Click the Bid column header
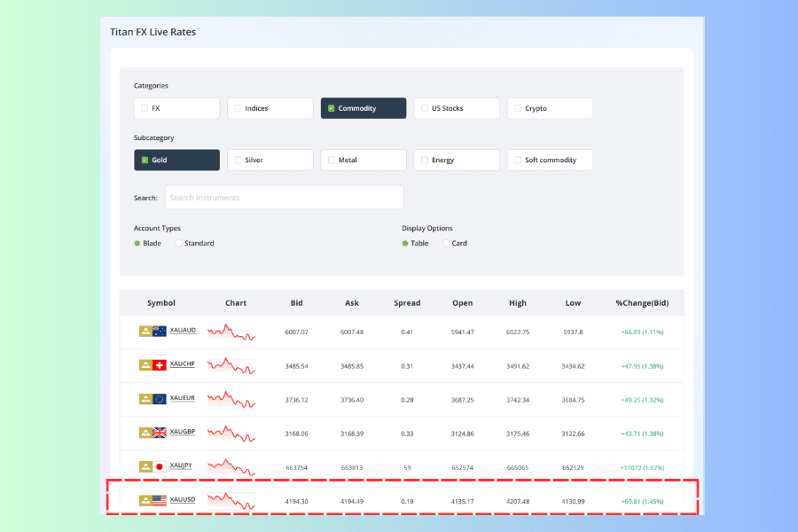798x532 pixels. point(297,303)
